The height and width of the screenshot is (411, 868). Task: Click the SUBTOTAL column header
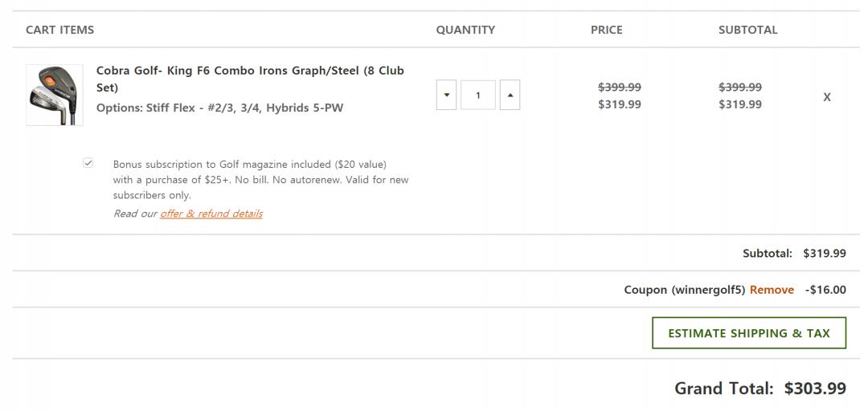coord(747,30)
